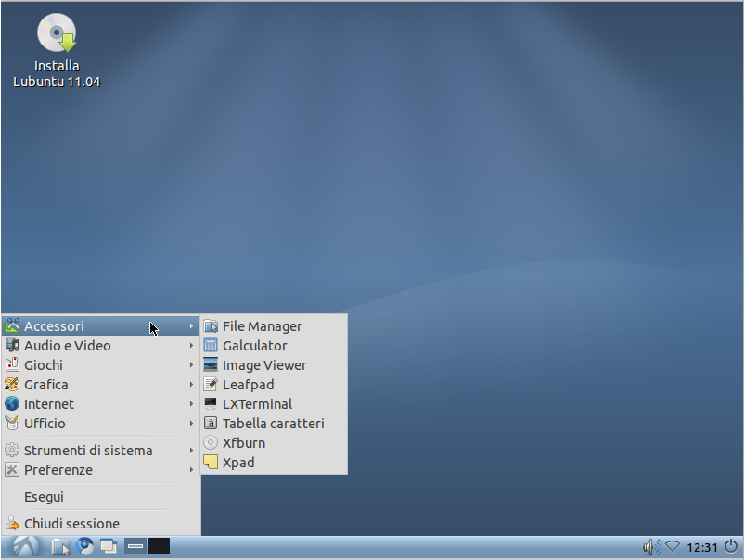Launch Galculator from the submenu
The image size is (744, 560).
[x=275, y=346]
